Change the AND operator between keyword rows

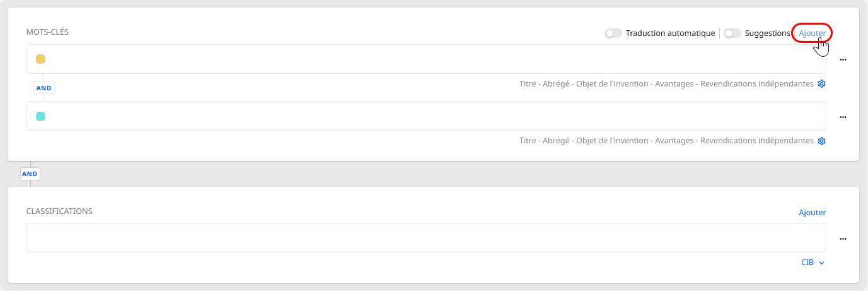tap(44, 88)
